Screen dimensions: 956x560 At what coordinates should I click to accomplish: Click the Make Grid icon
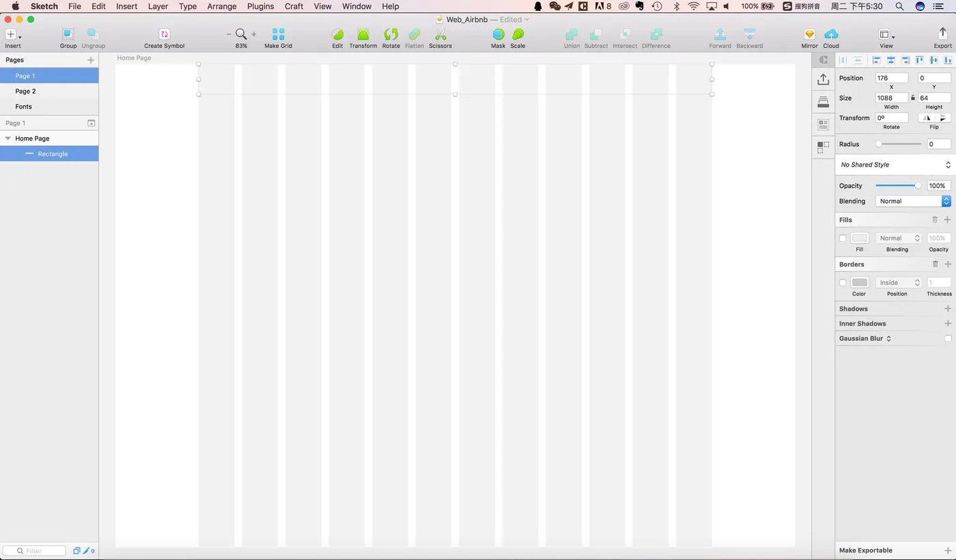click(x=279, y=34)
